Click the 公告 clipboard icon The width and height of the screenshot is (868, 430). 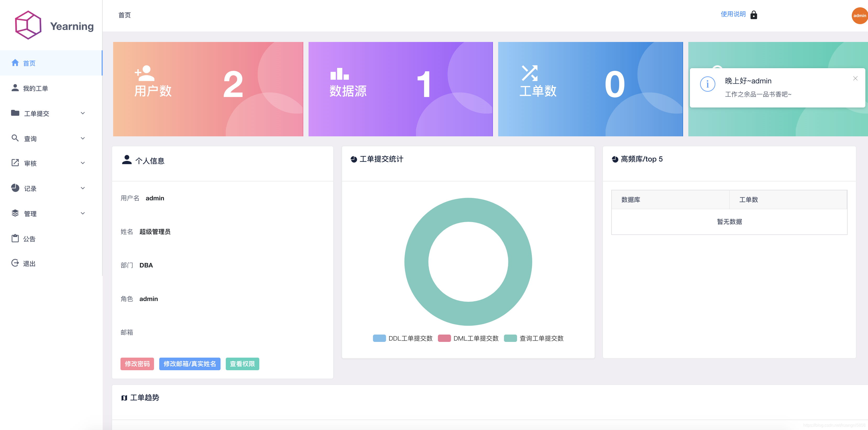[15, 238]
